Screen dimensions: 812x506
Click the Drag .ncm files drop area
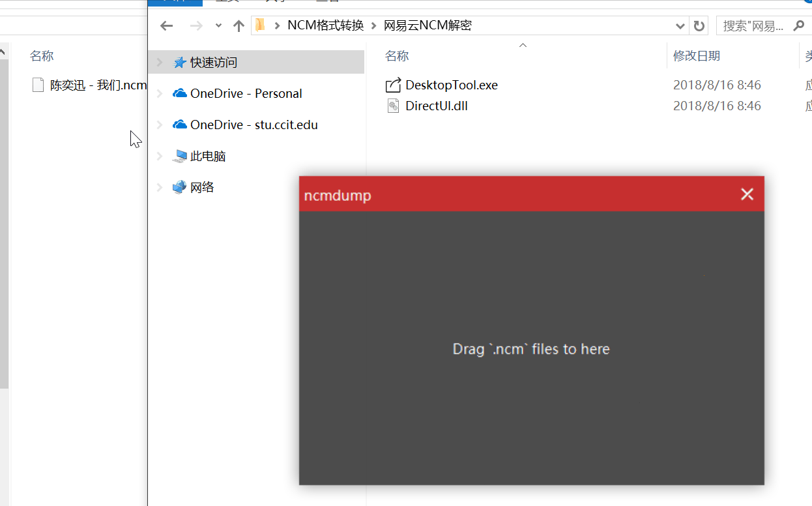[531, 348]
